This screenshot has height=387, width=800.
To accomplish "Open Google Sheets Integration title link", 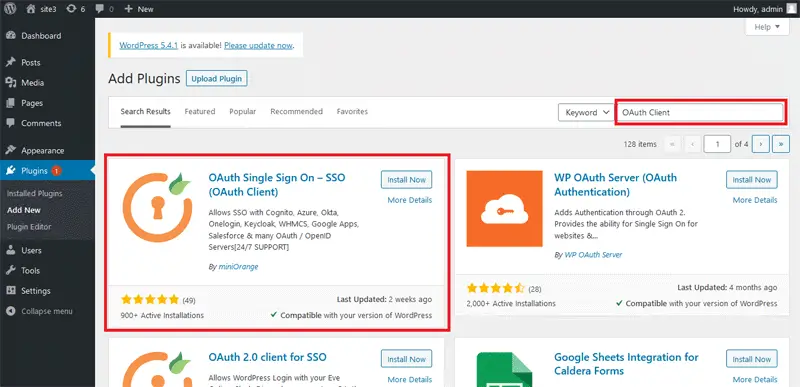I will pyautogui.click(x=626, y=364).
